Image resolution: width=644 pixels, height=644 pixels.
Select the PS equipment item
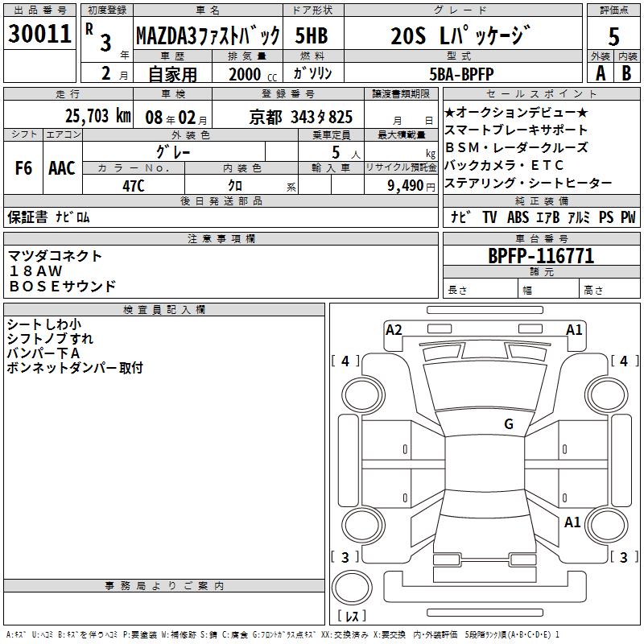tap(606, 217)
